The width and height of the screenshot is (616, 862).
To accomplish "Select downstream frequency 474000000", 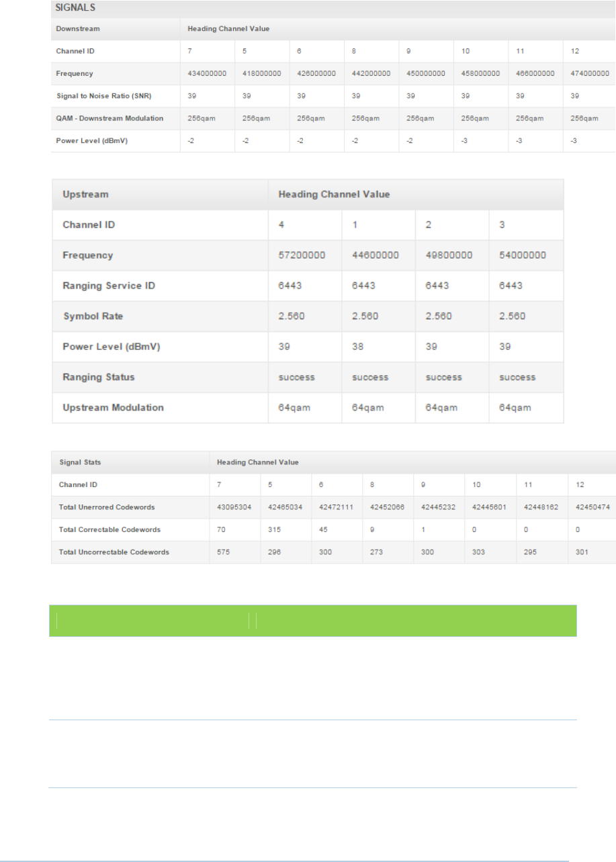I will point(590,73).
